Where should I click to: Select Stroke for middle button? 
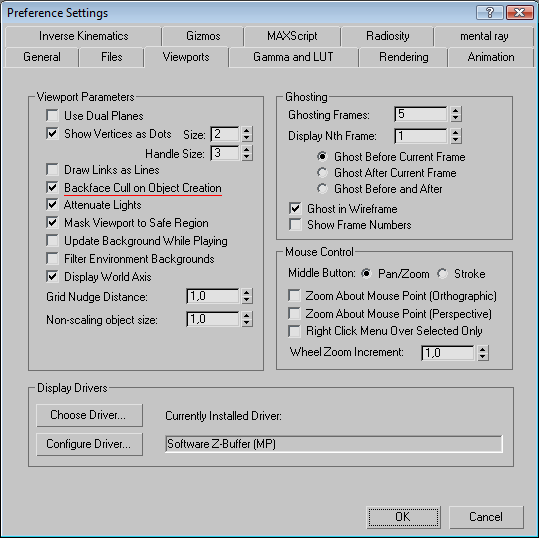coord(442,274)
